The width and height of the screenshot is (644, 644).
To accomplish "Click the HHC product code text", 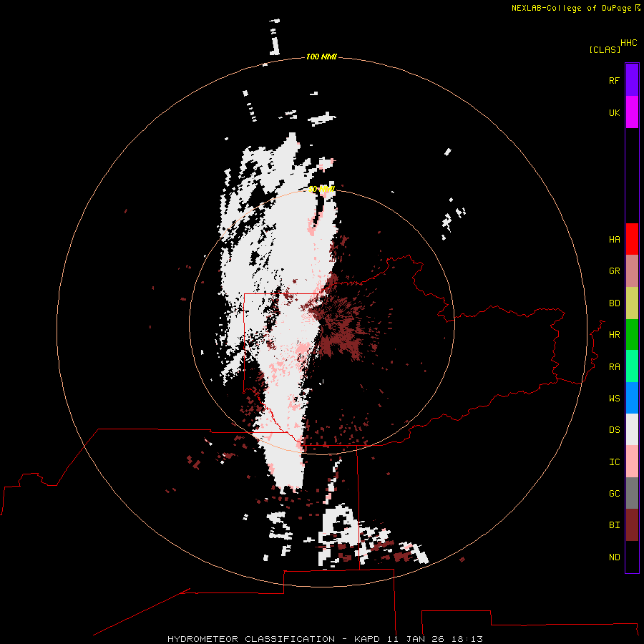I will pos(629,43).
